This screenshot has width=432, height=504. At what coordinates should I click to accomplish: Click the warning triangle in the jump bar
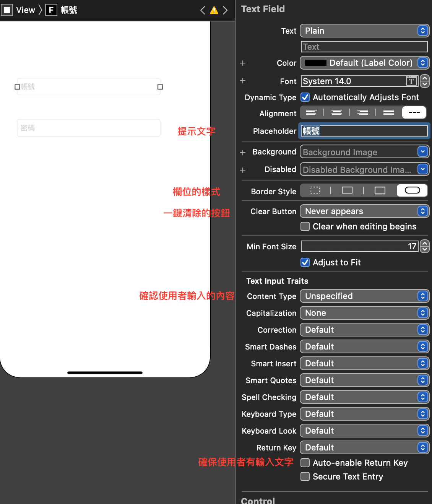(214, 10)
